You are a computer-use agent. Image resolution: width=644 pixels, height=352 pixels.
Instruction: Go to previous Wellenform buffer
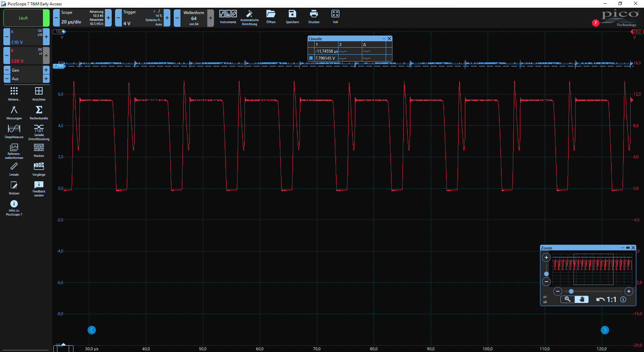click(x=177, y=18)
